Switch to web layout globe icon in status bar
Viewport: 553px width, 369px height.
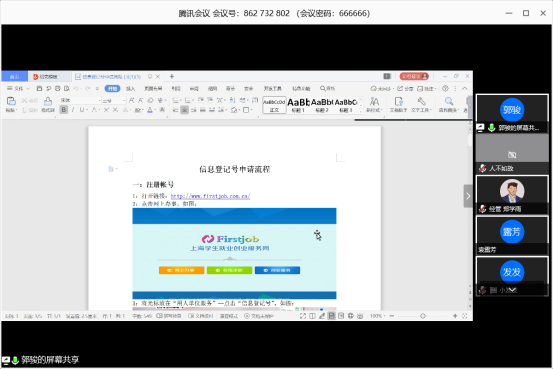[x=350, y=316]
